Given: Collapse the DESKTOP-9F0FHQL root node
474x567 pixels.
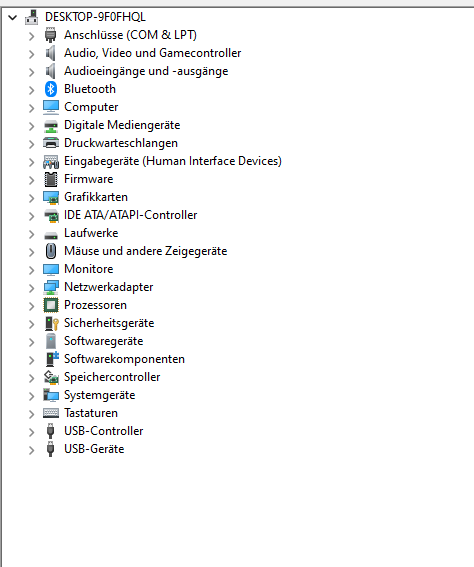Looking at the screenshot, I should [13, 17].
